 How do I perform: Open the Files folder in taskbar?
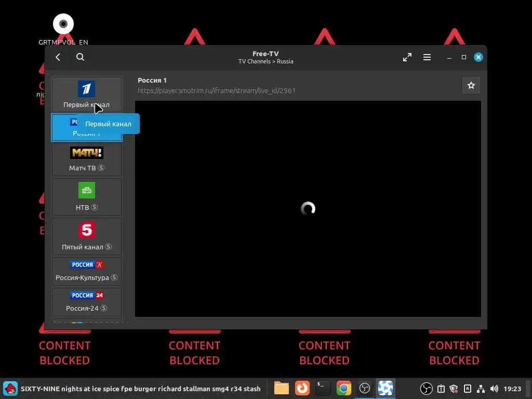281,388
